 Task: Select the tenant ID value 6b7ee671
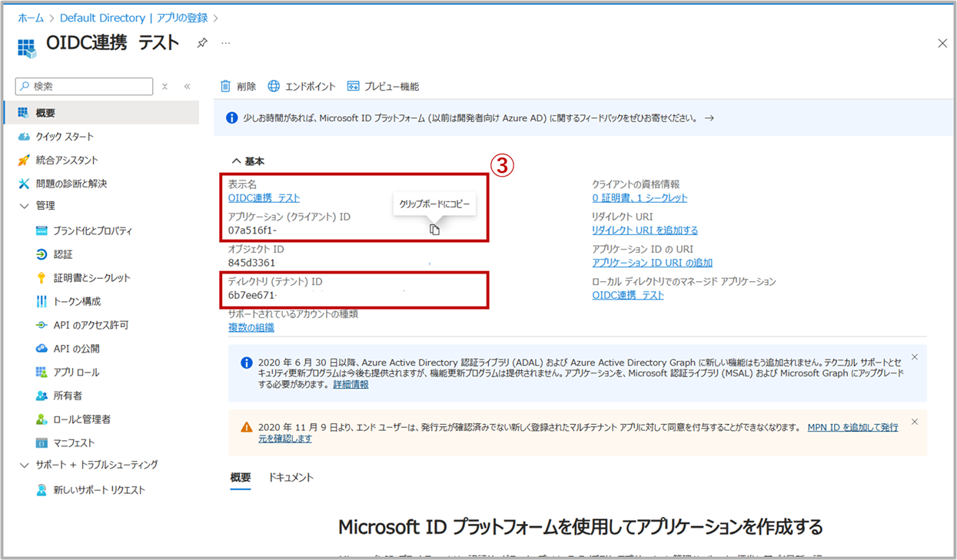pos(252,295)
